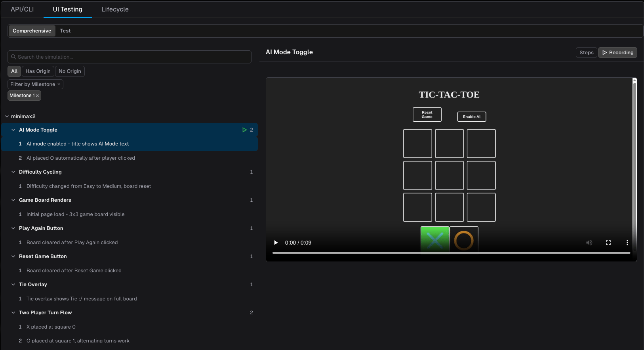
Task: Click the bottom-right tic-tac-toe square
Action: (x=481, y=207)
